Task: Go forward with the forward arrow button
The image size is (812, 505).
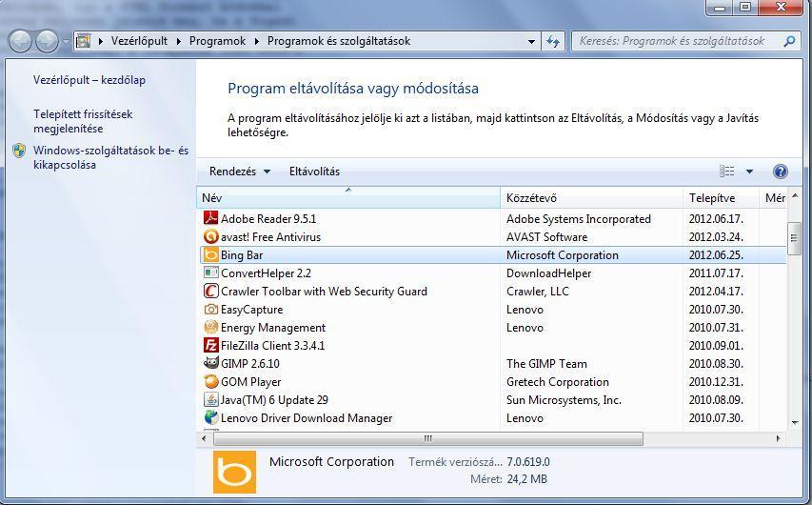Action: (47, 42)
